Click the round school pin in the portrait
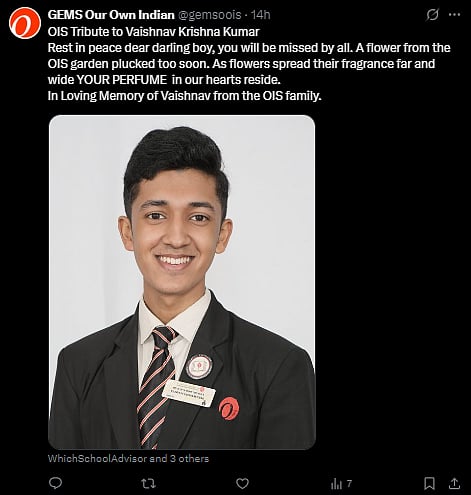Viewport: 471px width, 495px height. [199, 367]
